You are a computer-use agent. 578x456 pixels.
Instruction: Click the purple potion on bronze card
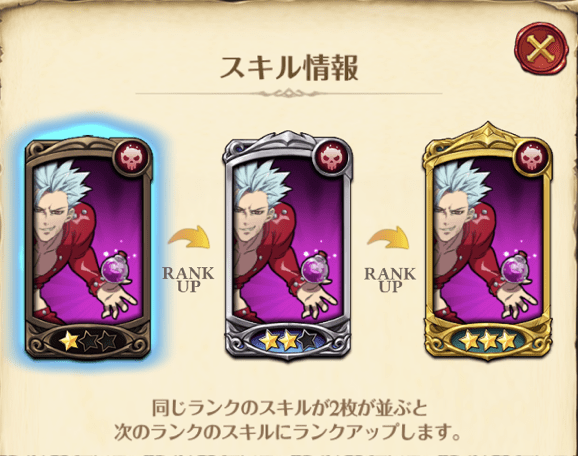(116, 271)
